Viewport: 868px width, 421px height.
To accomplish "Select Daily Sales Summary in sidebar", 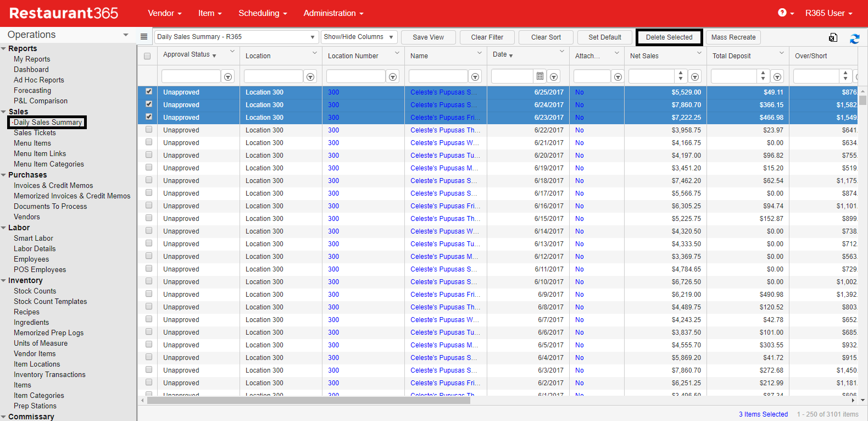I will point(48,122).
